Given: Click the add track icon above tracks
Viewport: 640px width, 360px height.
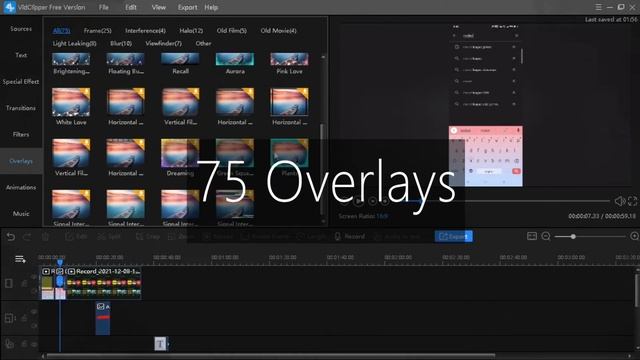Looking at the screenshot, I should pos(20,259).
